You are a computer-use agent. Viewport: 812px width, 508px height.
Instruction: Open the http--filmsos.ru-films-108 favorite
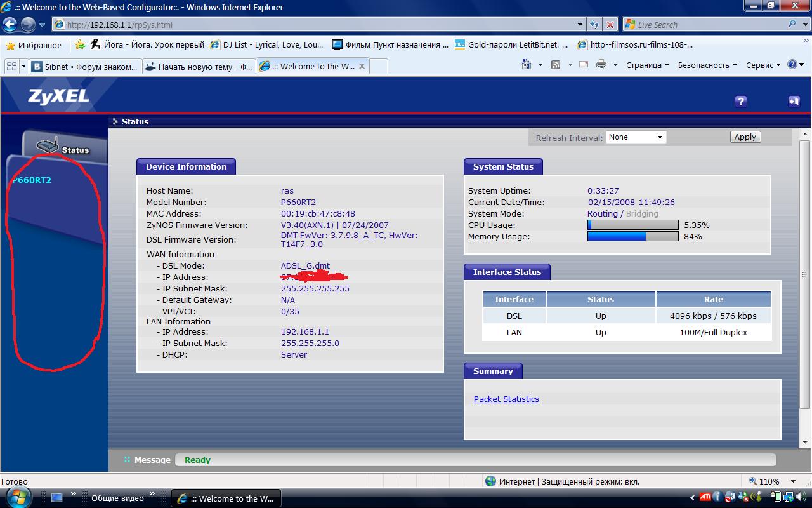pyautogui.click(x=635, y=45)
